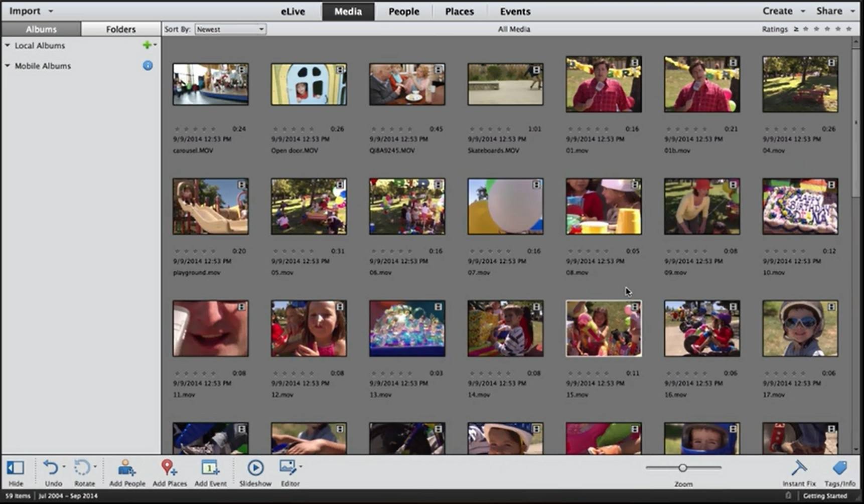The image size is (864, 504).
Task: Set ratings filter to one star
Action: [x=806, y=29]
